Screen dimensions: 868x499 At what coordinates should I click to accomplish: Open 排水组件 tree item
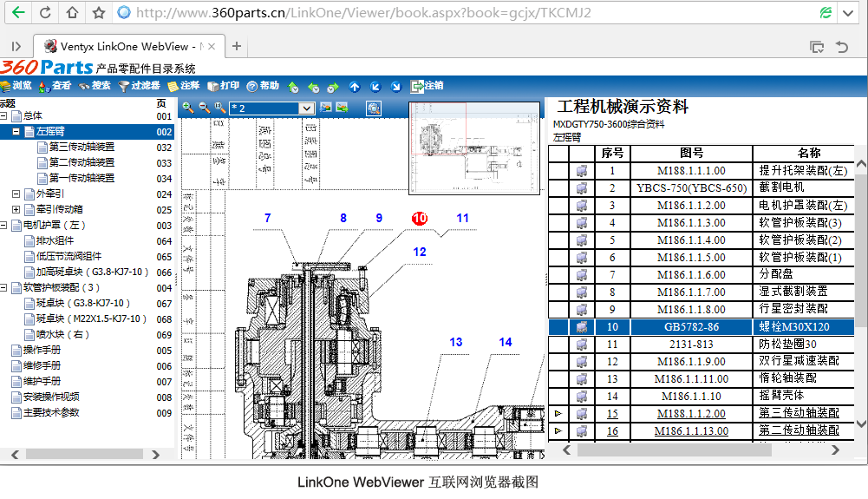click(x=55, y=240)
